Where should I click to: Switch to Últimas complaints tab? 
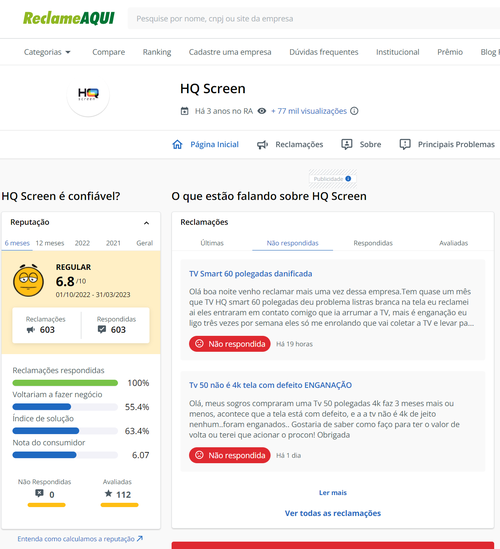(x=212, y=243)
